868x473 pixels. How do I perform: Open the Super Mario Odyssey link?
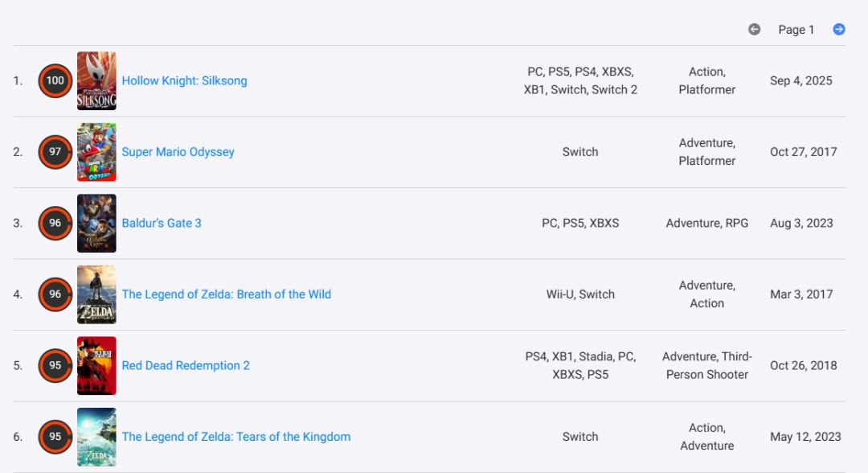coord(178,152)
